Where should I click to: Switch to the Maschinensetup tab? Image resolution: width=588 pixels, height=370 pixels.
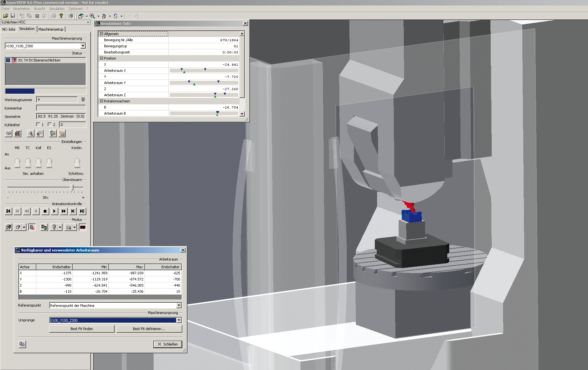(51, 29)
